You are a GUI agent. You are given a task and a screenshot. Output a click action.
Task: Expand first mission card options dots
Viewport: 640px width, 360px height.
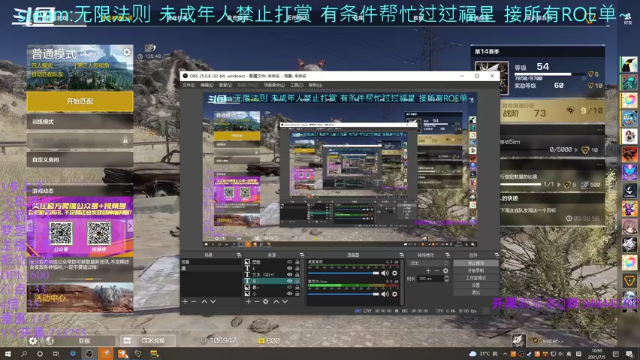click(599, 130)
